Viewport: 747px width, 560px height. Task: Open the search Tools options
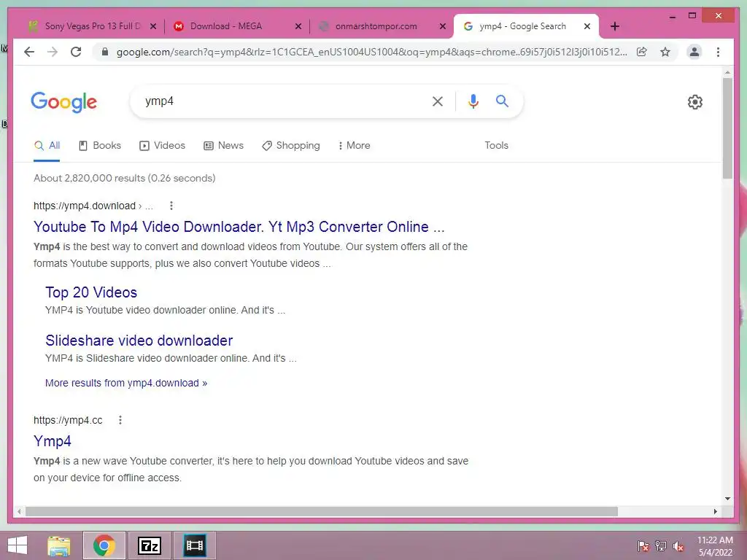pos(496,146)
